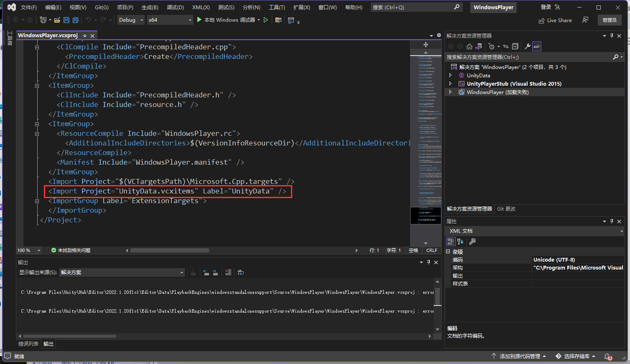Click the feedback icon beside Live Share
This screenshot has height=364, width=630.
click(585, 20)
